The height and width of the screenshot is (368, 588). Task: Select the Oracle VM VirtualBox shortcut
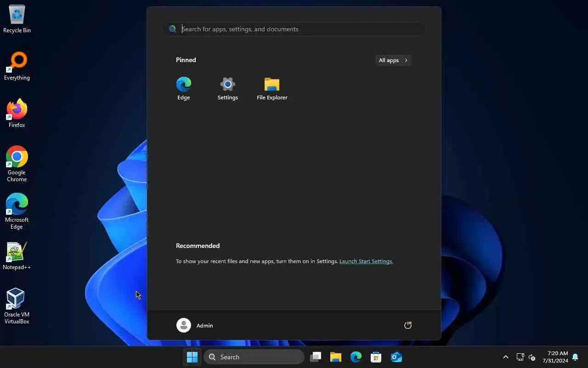(17, 306)
